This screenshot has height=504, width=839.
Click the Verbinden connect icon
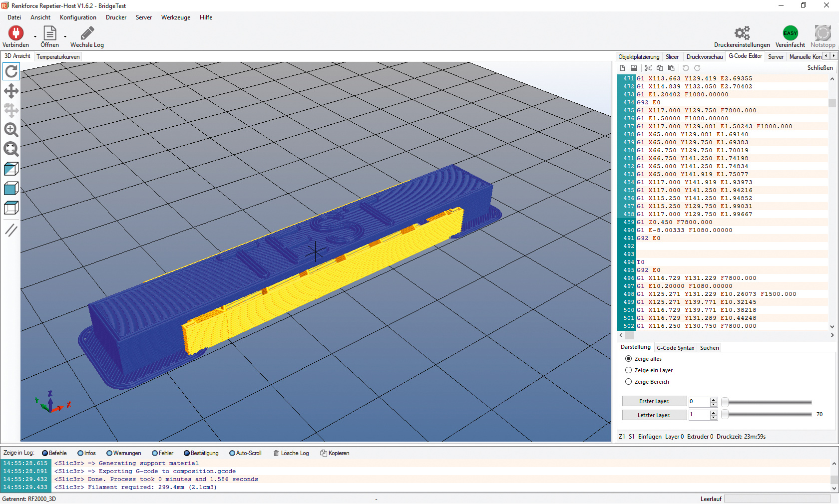[15, 33]
